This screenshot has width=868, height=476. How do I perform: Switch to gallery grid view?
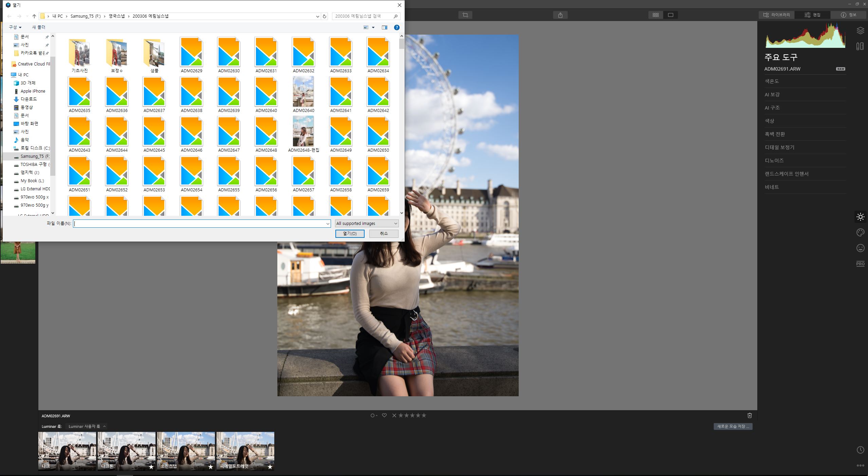pyautogui.click(x=655, y=15)
